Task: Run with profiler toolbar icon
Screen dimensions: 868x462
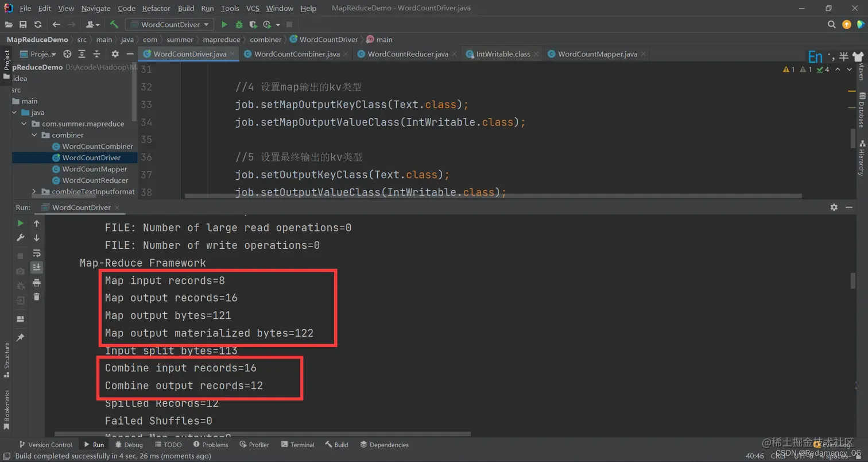Action: pos(267,25)
